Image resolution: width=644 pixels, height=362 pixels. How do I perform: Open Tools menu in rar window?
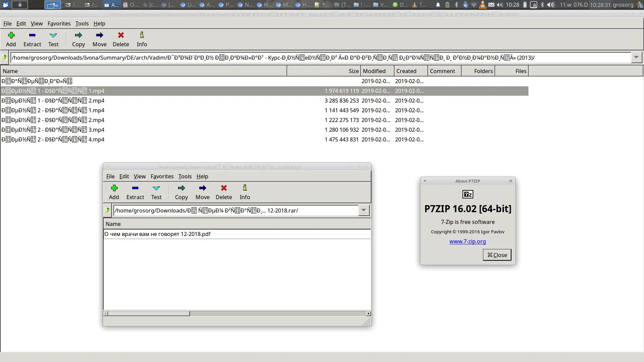185,176
